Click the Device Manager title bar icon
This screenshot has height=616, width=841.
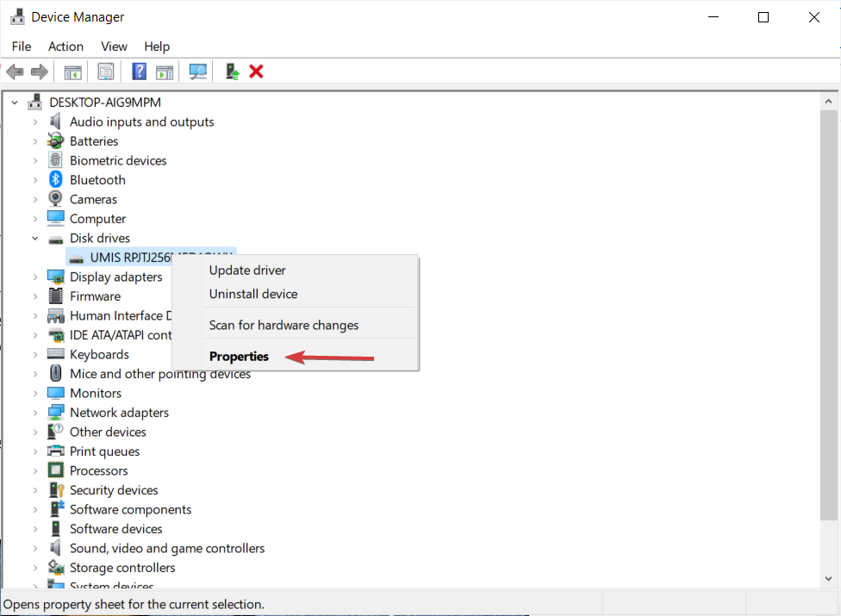[x=18, y=16]
